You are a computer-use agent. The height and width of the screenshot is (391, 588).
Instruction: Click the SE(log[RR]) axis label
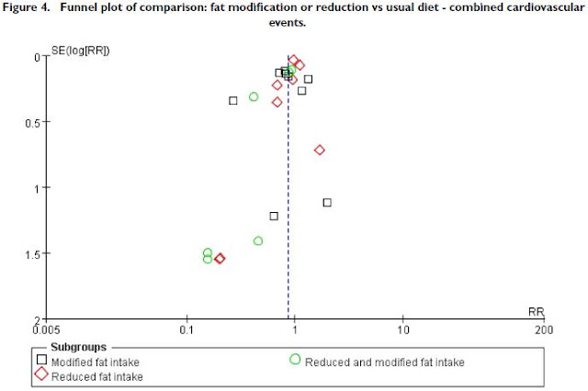81,50
